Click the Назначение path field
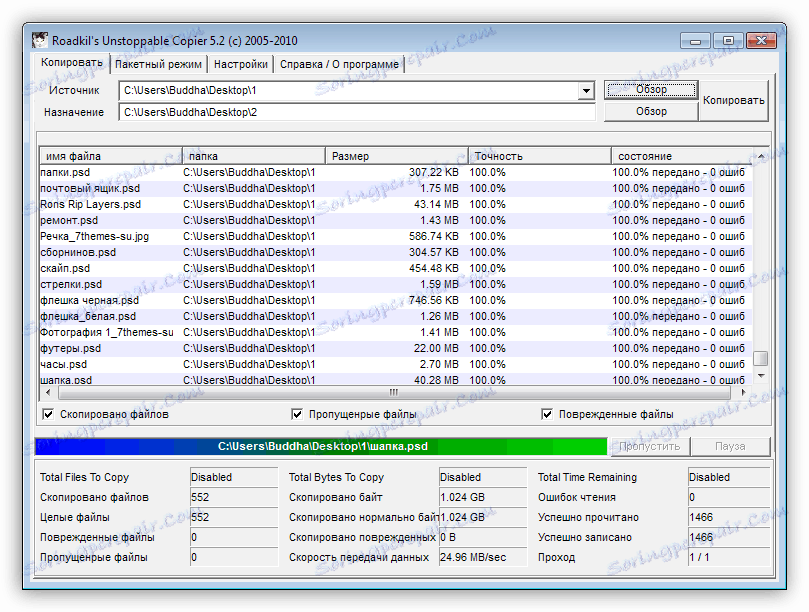 [x=357, y=112]
